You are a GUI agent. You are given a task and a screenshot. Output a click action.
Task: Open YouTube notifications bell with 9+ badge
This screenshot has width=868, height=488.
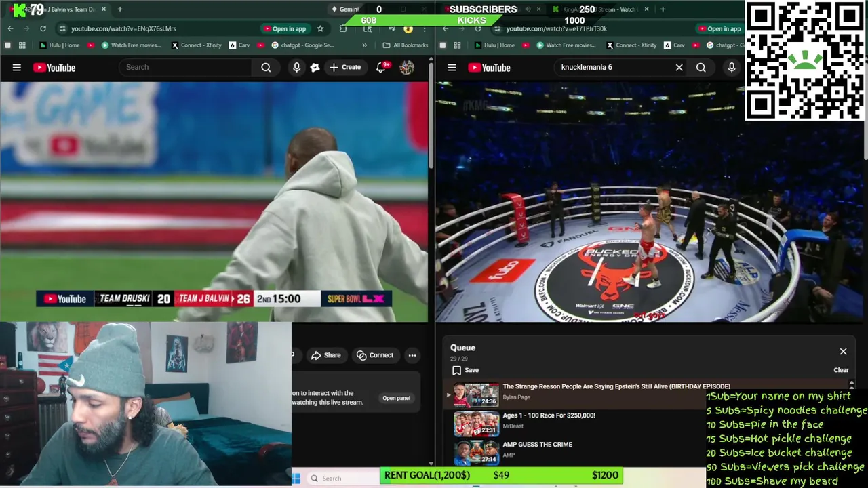click(x=382, y=67)
